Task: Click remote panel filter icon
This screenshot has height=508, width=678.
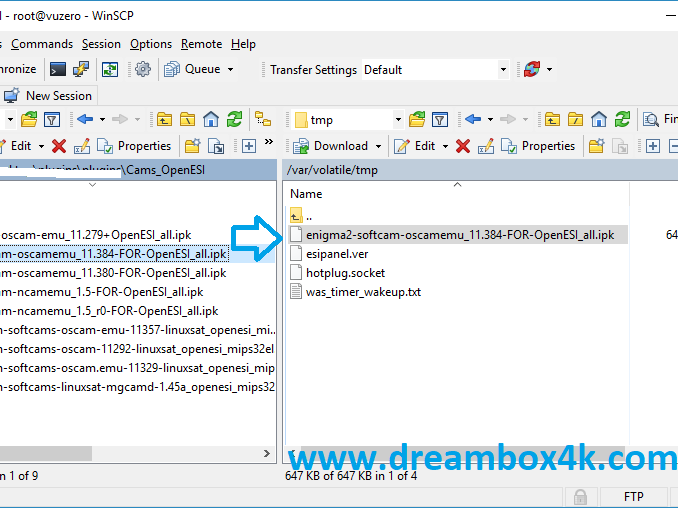Action: pos(440,119)
